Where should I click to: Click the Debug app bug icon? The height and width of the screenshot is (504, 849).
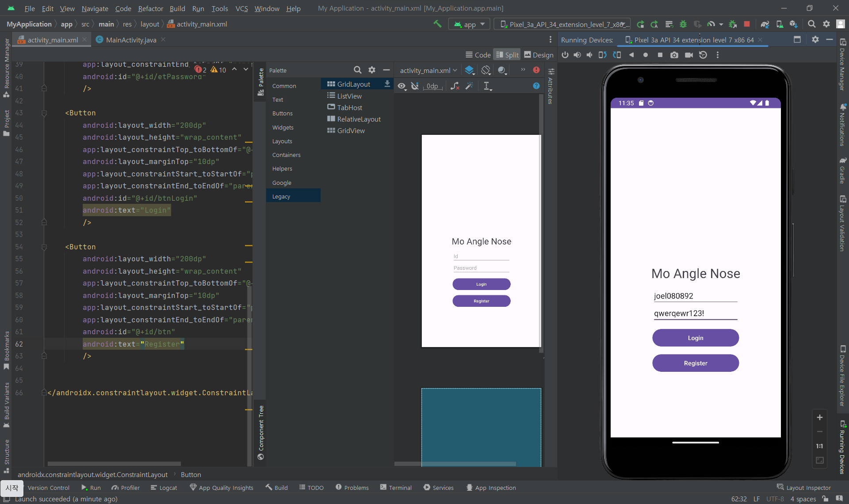click(x=683, y=24)
